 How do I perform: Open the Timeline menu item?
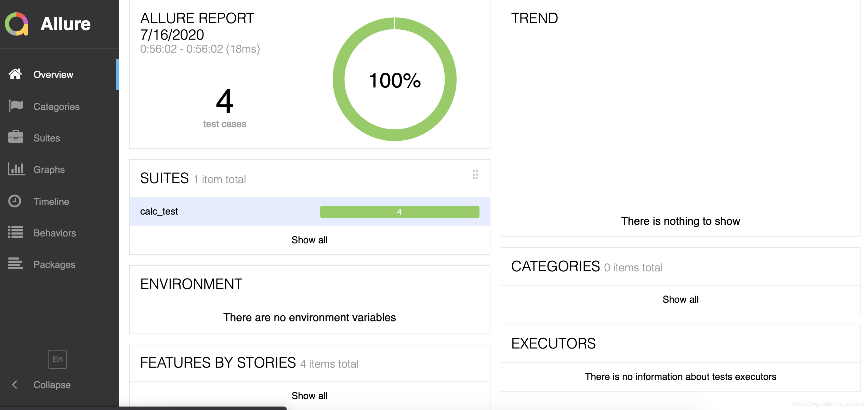coord(51,202)
